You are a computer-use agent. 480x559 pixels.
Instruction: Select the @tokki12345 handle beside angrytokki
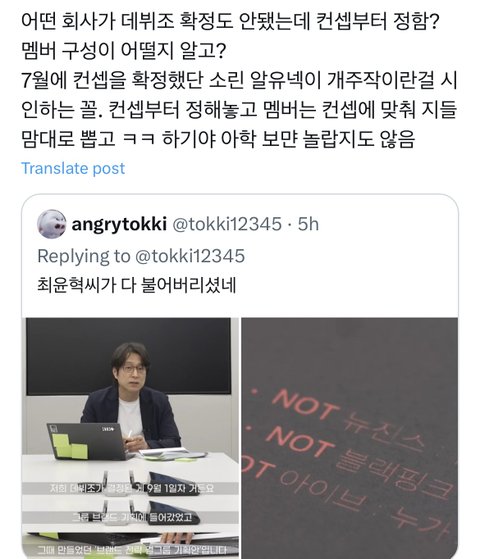click(227, 224)
